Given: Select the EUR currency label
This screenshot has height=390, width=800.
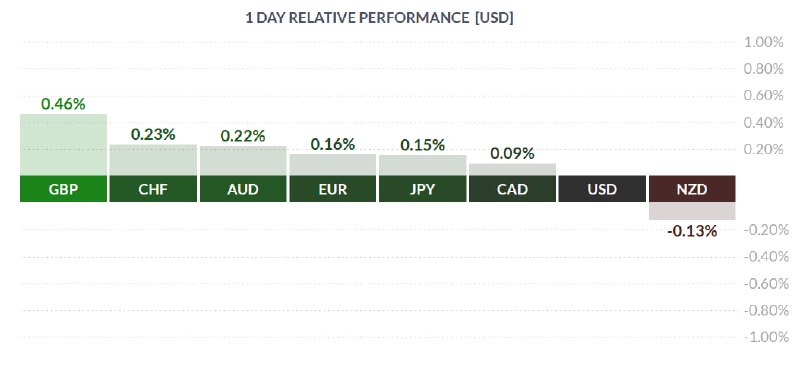Looking at the screenshot, I should point(333,189).
